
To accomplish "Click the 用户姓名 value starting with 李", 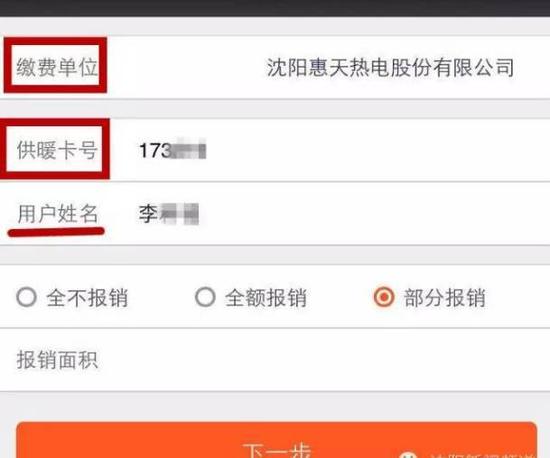I will 169,214.
